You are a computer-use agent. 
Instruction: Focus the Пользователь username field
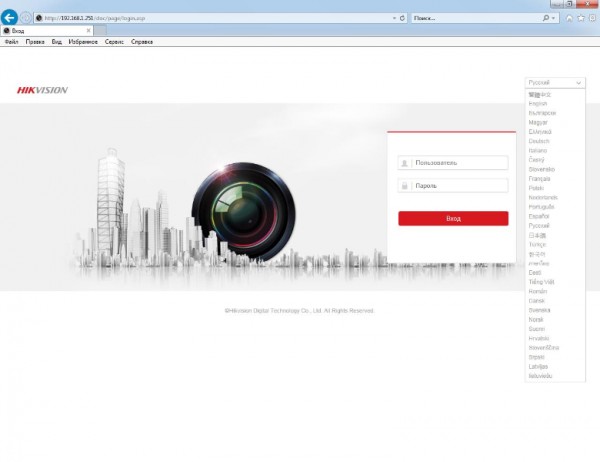[x=453, y=163]
